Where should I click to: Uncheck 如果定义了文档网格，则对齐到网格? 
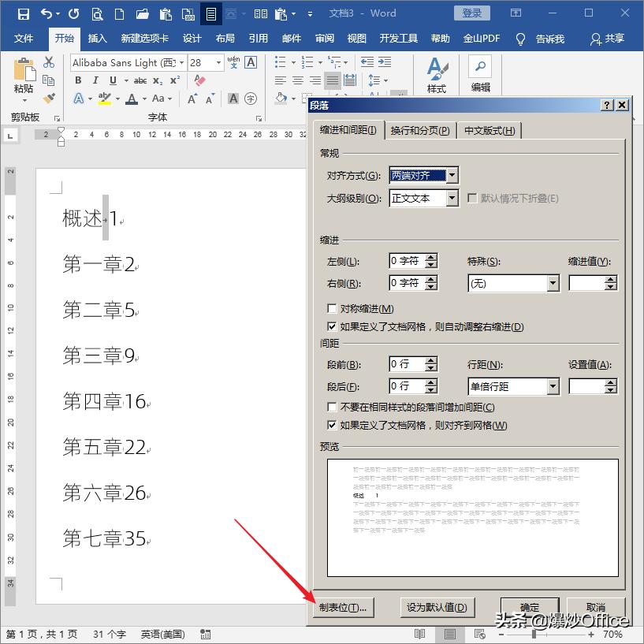point(332,424)
